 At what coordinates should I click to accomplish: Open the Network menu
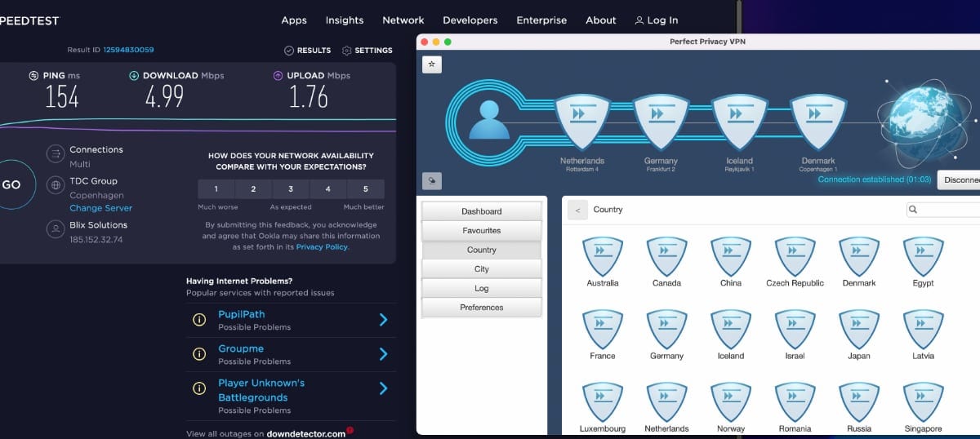[403, 20]
